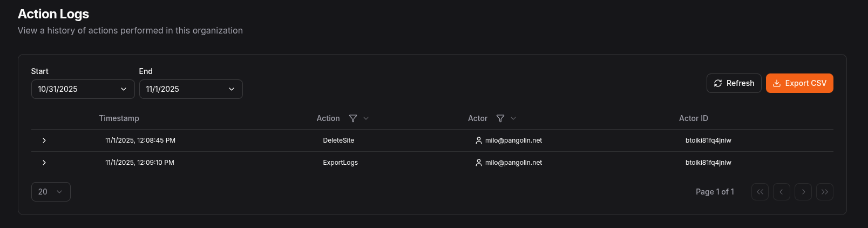Open the Action column filter icon

(x=353, y=118)
